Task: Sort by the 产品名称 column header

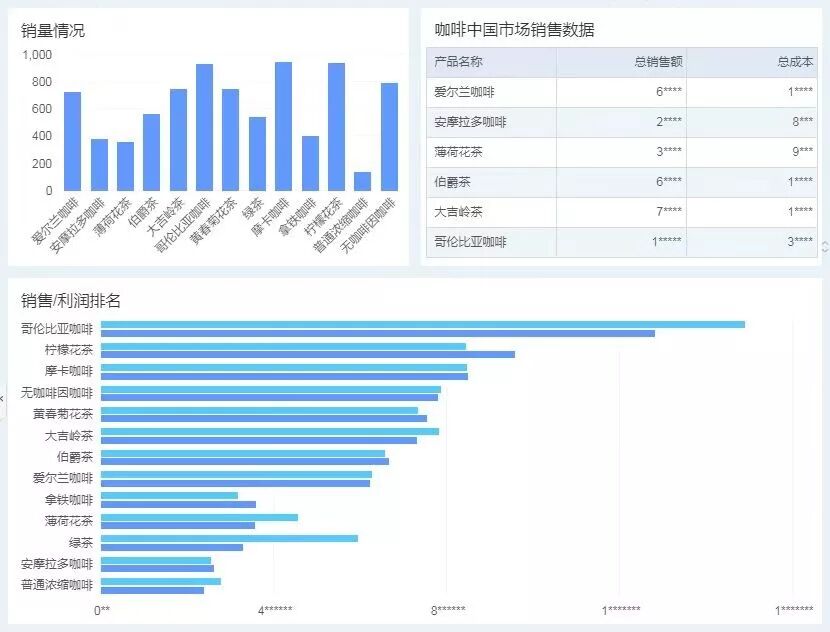Action: tap(491, 62)
